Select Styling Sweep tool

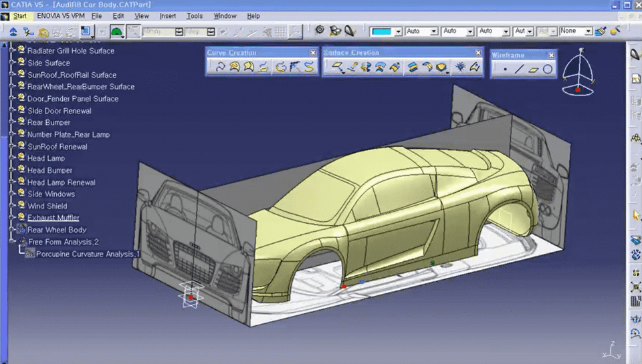pos(475,67)
